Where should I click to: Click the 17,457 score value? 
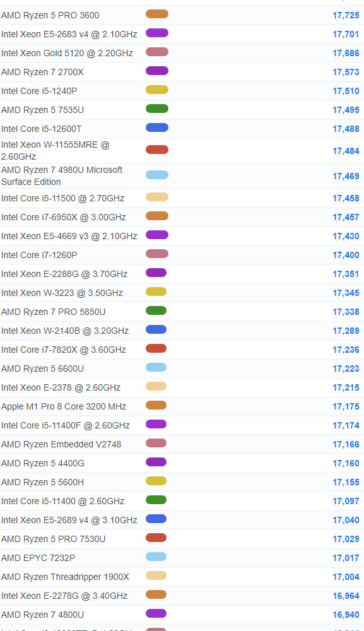point(346,217)
